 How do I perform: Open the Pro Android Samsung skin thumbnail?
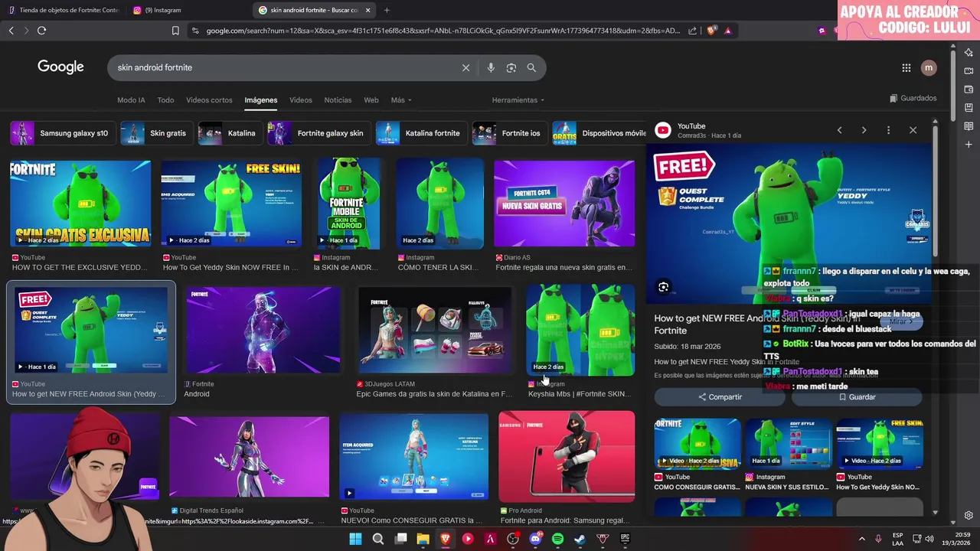click(x=567, y=457)
